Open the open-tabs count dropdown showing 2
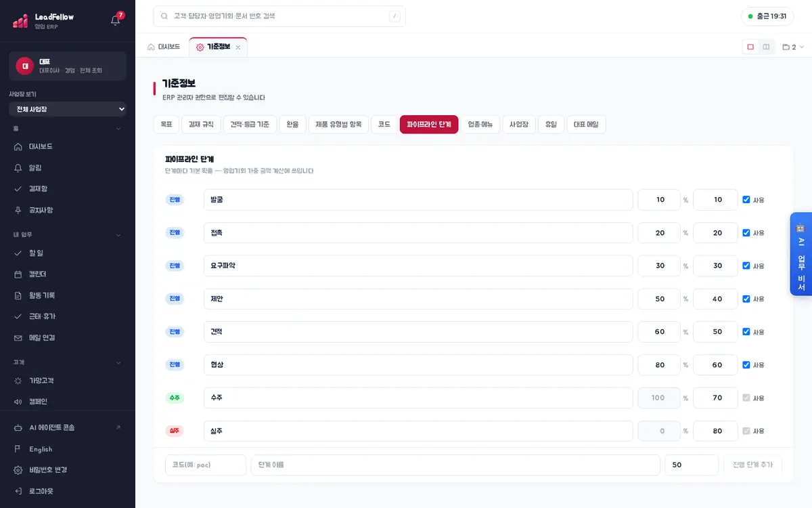The image size is (812, 508). [x=793, y=47]
